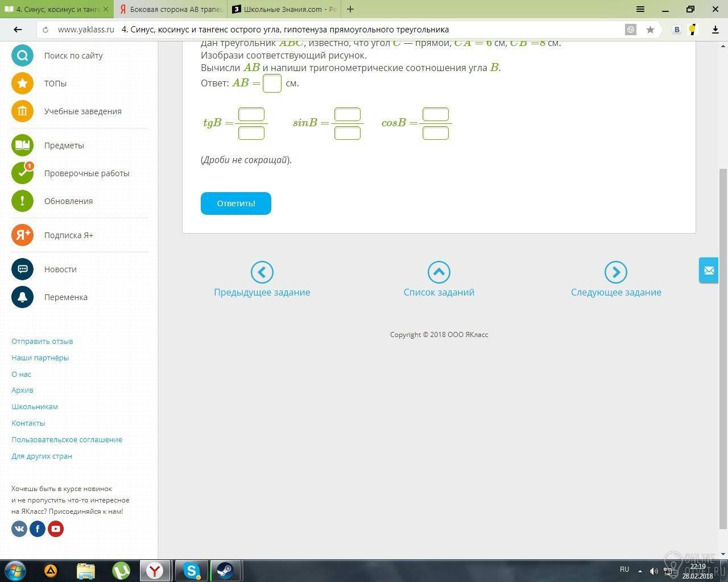Open Школьникам link
Viewport: 728px width, 582px height.
35,407
